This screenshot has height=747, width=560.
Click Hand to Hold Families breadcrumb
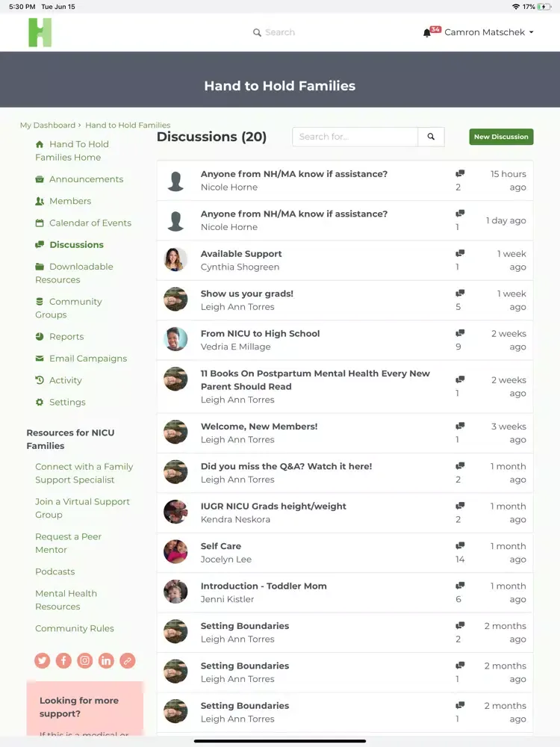[x=128, y=125]
